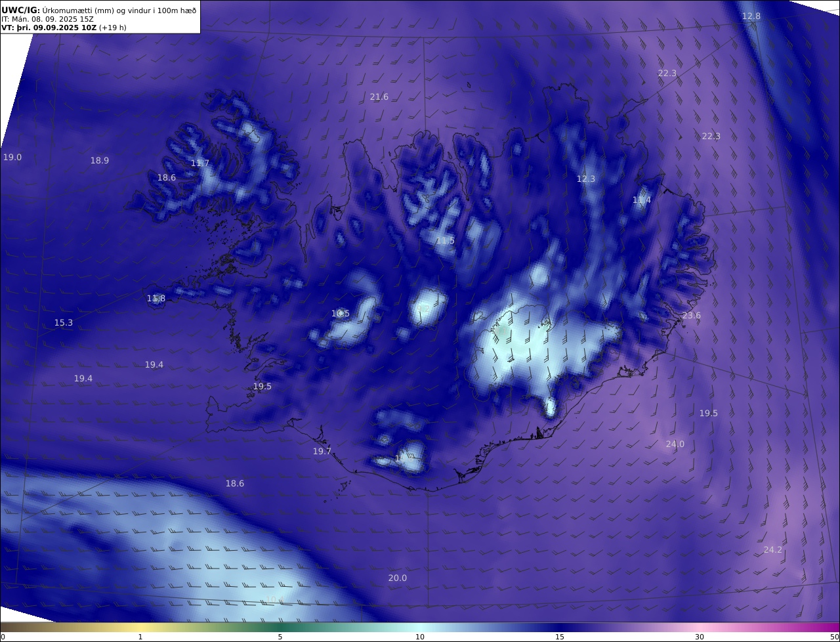This screenshot has width=840, height=642.
Task: Click the 11.5 value on the map
Action: tap(445, 241)
